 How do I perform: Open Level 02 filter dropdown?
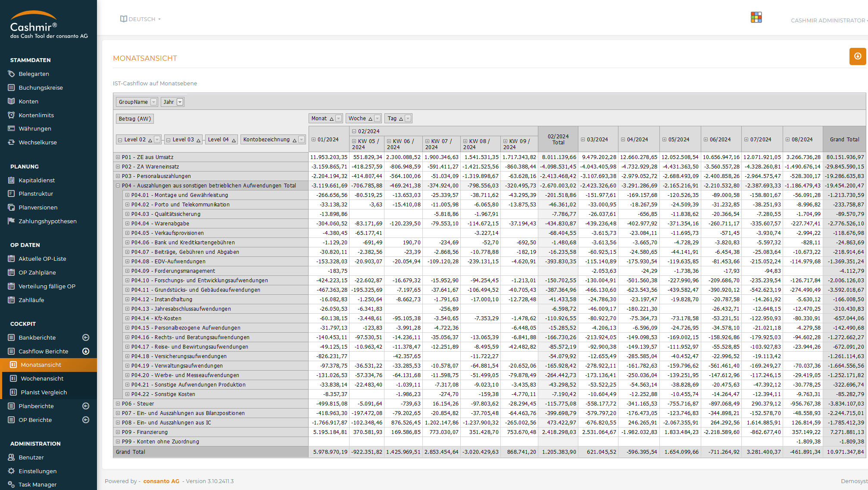(x=157, y=140)
